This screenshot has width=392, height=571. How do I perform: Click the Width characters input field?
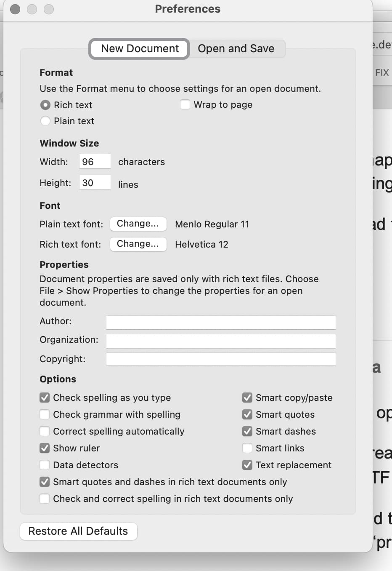click(95, 162)
